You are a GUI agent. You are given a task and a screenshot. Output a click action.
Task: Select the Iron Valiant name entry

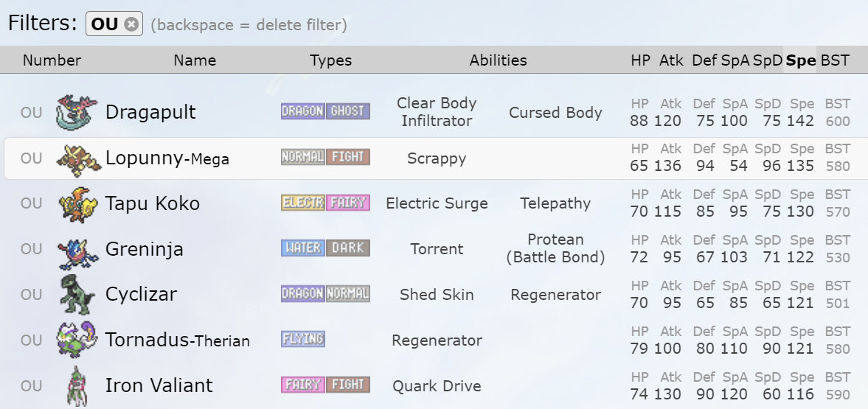point(159,385)
